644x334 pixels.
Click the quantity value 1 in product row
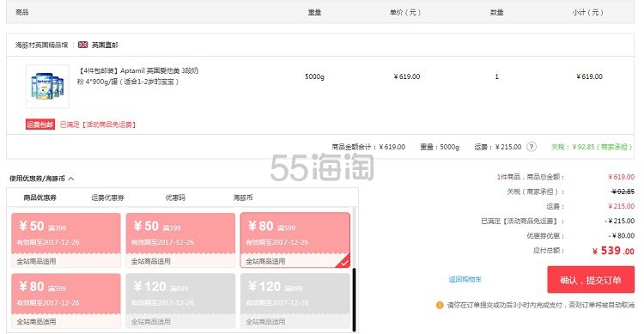click(496, 76)
